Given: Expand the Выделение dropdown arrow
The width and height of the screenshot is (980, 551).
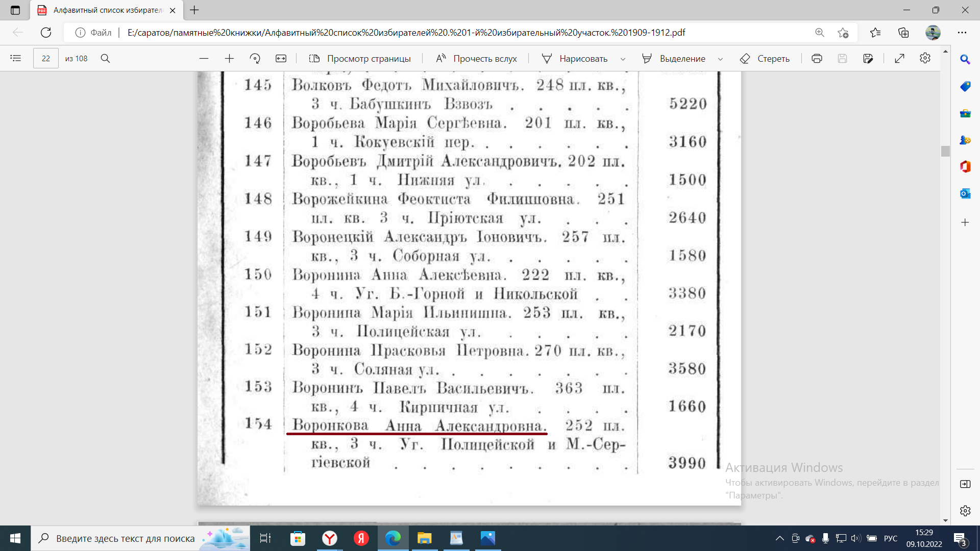Looking at the screenshot, I should (720, 59).
